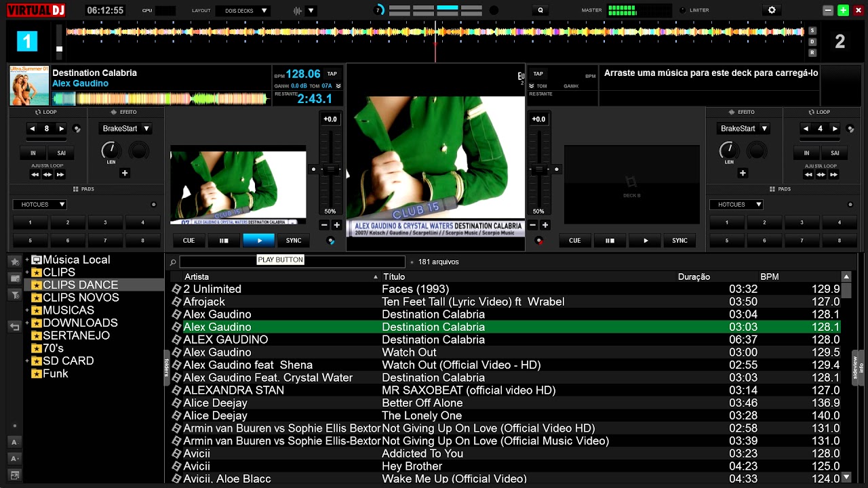Click left deck pause/stop button
868x488 pixels.
[224, 241]
